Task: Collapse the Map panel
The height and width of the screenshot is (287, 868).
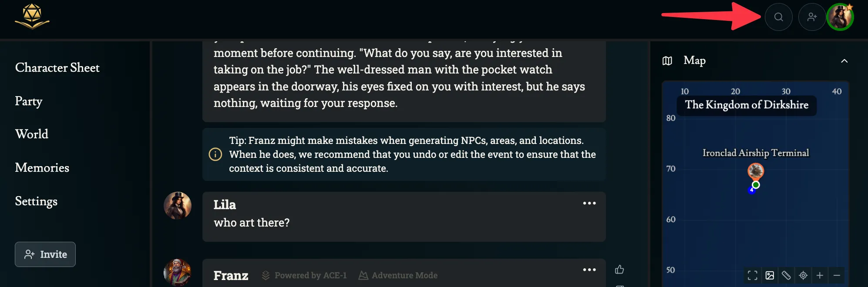Action: 844,61
